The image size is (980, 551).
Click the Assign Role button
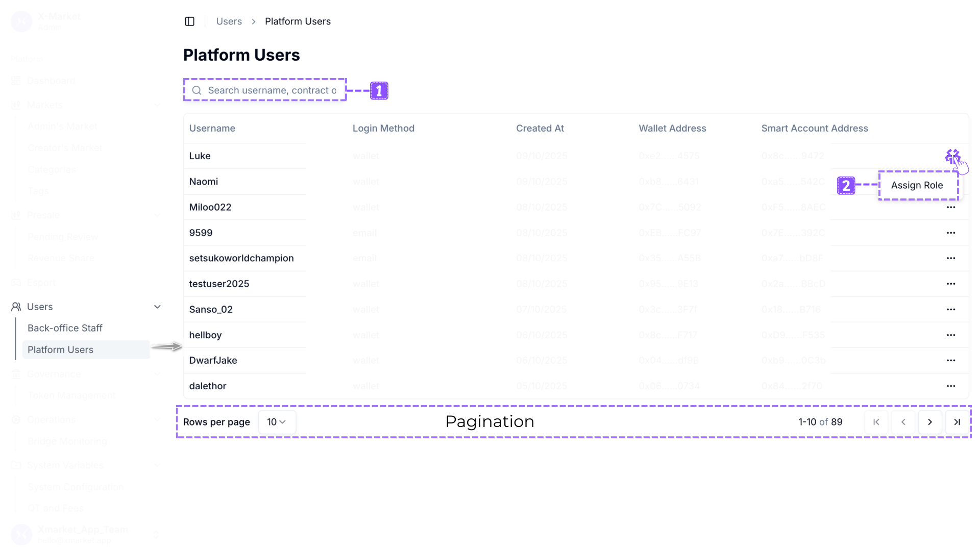(x=917, y=185)
